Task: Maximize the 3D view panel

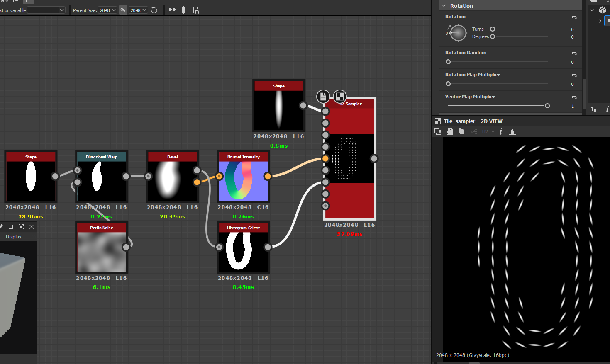Action: (x=21, y=227)
